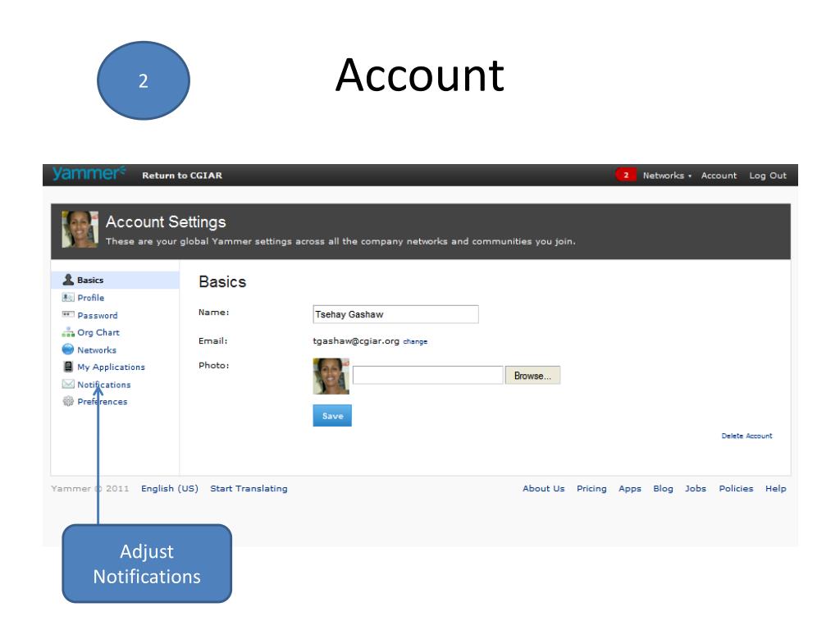Click the Password field icon
Image resolution: width=840 pixels, height=630 pixels.
point(68,314)
